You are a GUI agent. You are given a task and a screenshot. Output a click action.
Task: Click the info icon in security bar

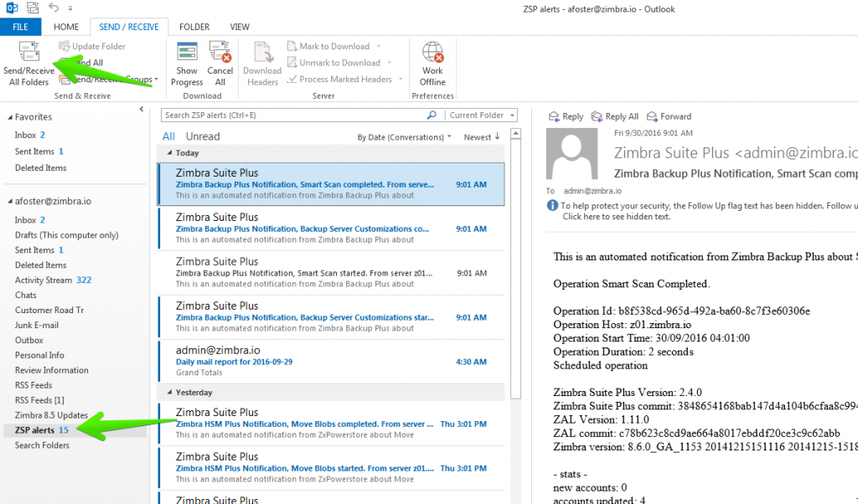553,206
